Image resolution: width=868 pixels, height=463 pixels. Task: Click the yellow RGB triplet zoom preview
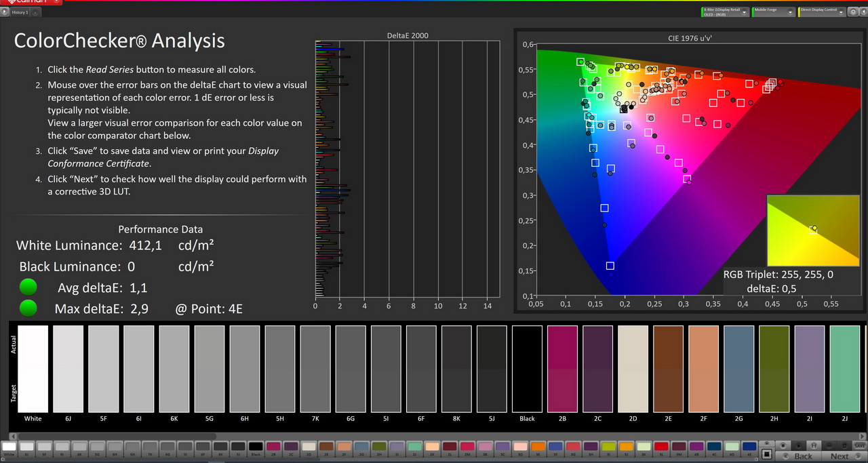(x=814, y=230)
